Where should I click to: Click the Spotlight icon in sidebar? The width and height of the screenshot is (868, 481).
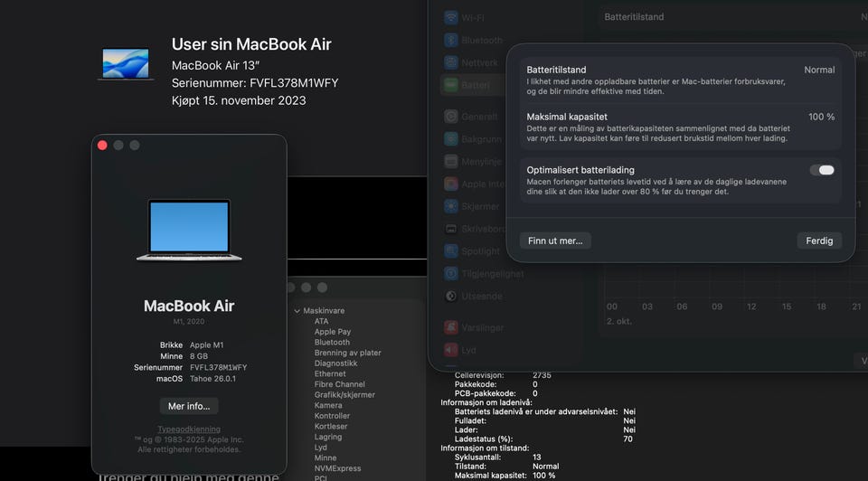(451, 250)
